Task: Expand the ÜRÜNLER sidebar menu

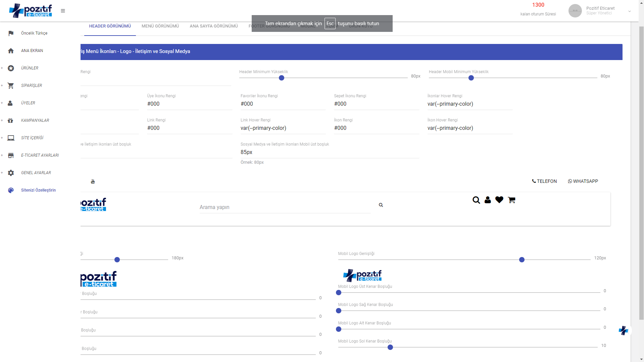Action: tap(30, 68)
